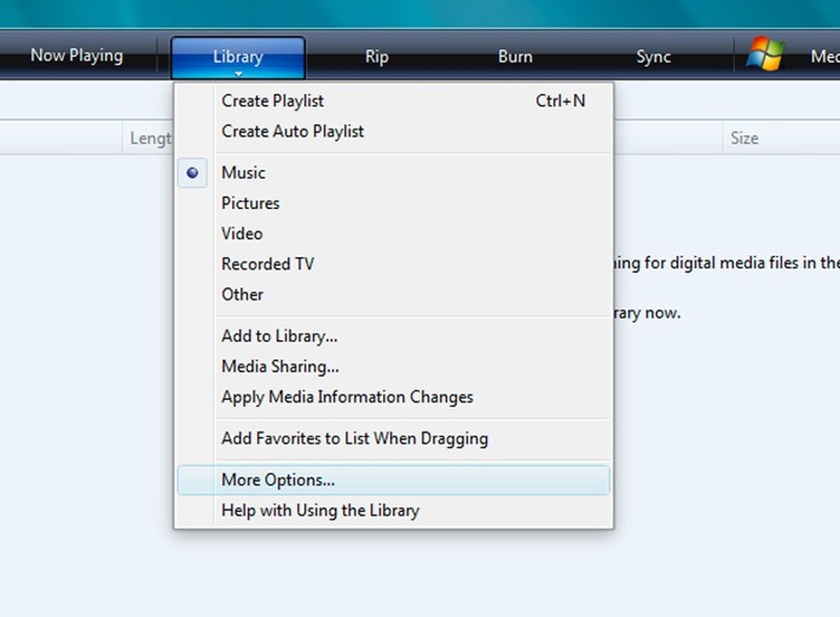Apply Media Information Changes
This screenshot has height=617, width=840.
346,397
